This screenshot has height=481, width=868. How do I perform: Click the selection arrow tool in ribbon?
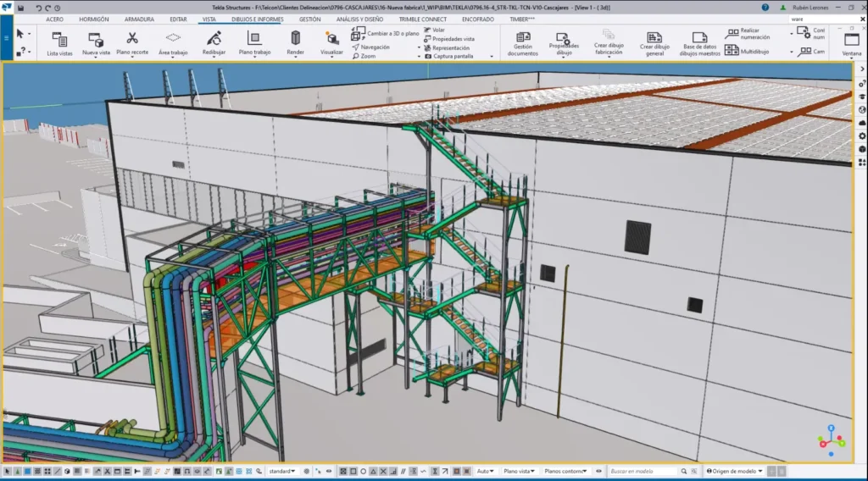click(x=20, y=34)
